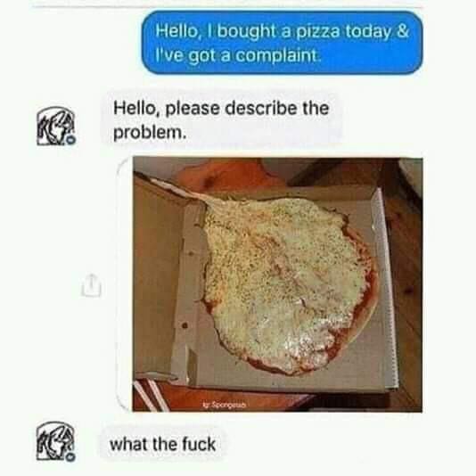The image size is (476, 476).
Task: Click the small watermark text in the photo
Action: (x=225, y=405)
